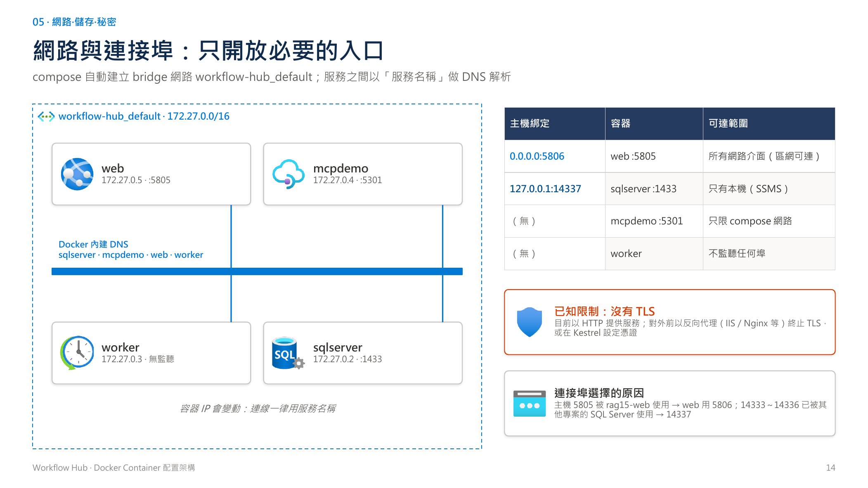This screenshot has width=868, height=488.
Task: Click the Docker 內建 DNS label
Action: tap(93, 244)
